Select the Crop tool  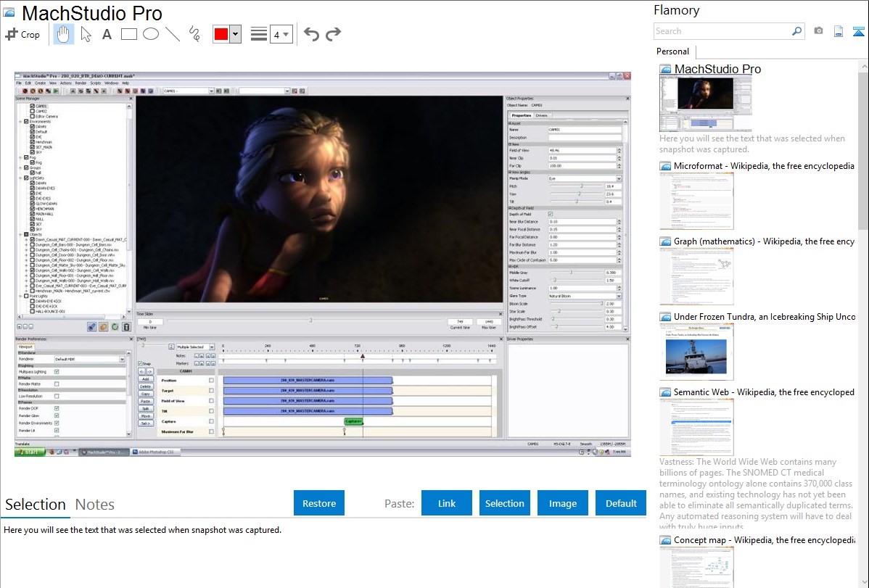click(x=22, y=34)
